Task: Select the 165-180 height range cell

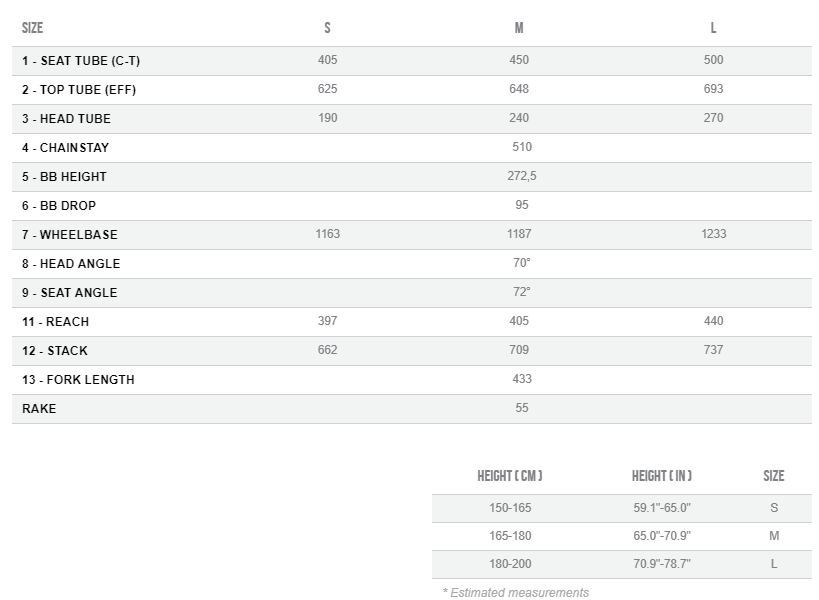Action: [510, 536]
